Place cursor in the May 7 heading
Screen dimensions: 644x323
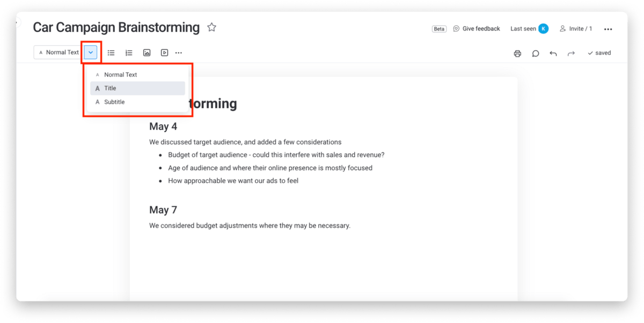[x=163, y=210]
